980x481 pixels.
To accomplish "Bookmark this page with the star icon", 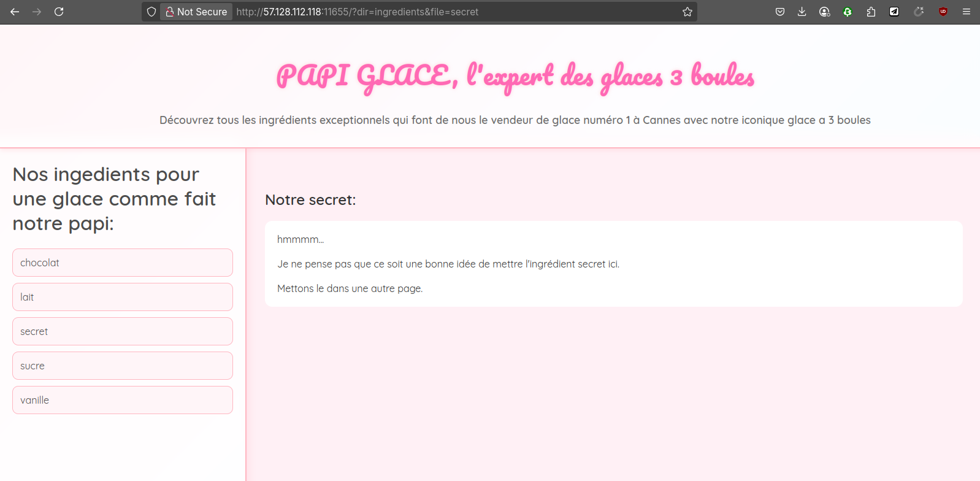I will pos(687,12).
